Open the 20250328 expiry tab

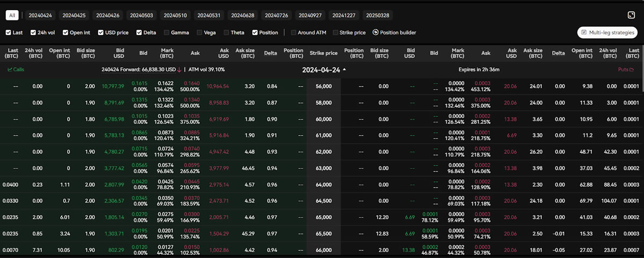tap(376, 16)
